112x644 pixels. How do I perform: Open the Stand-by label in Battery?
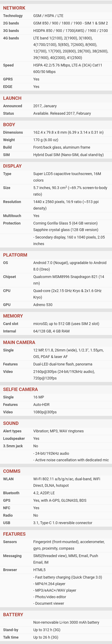pos(10,630)
